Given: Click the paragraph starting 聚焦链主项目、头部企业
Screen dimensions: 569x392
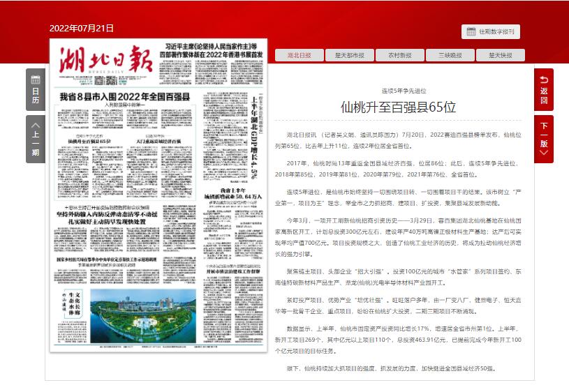Looking at the screenshot, I should (398, 277).
